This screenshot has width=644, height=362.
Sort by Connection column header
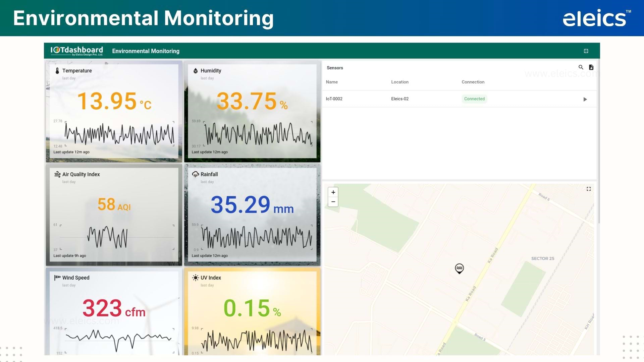pyautogui.click(x=473, y=82)
